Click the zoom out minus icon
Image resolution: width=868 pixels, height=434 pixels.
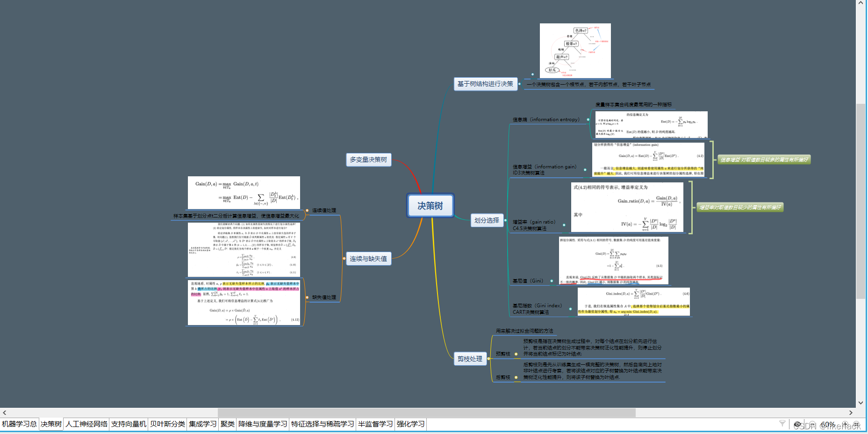(x=812, y=424)
